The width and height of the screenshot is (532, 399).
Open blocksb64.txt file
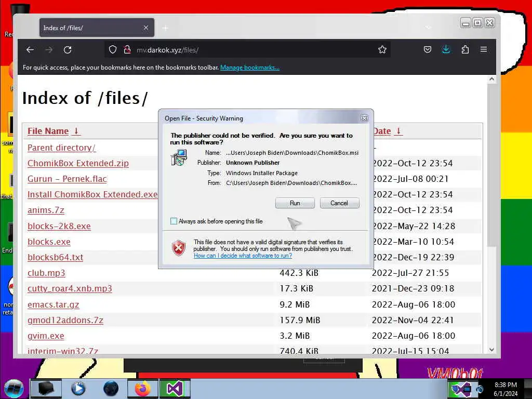click(55, 257)
